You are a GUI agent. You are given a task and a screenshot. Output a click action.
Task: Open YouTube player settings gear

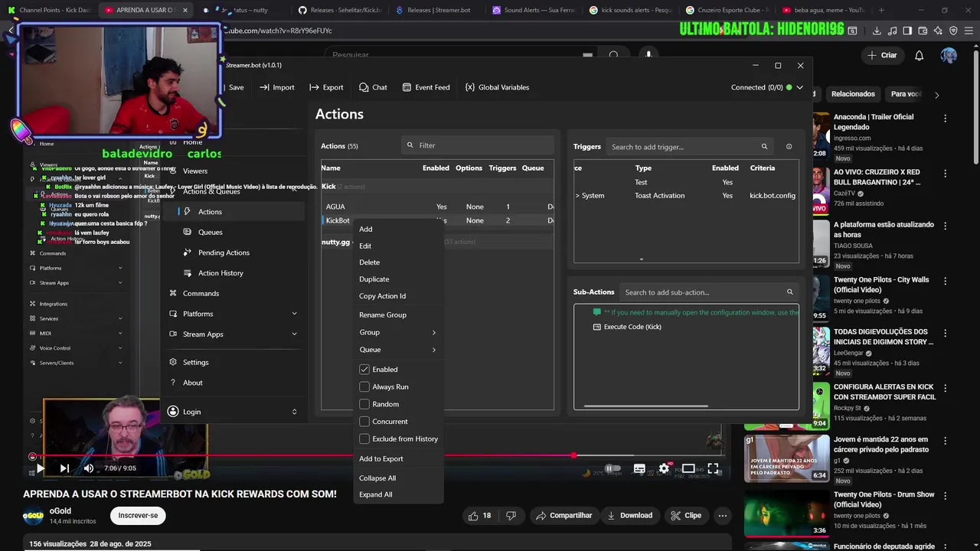(664, 468)
